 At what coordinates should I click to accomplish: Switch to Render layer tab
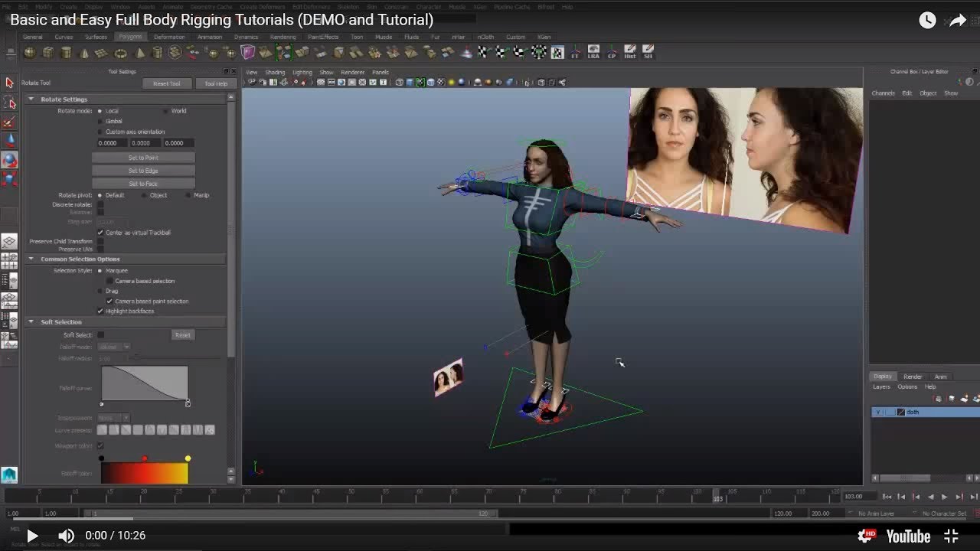tap(913, 377)
